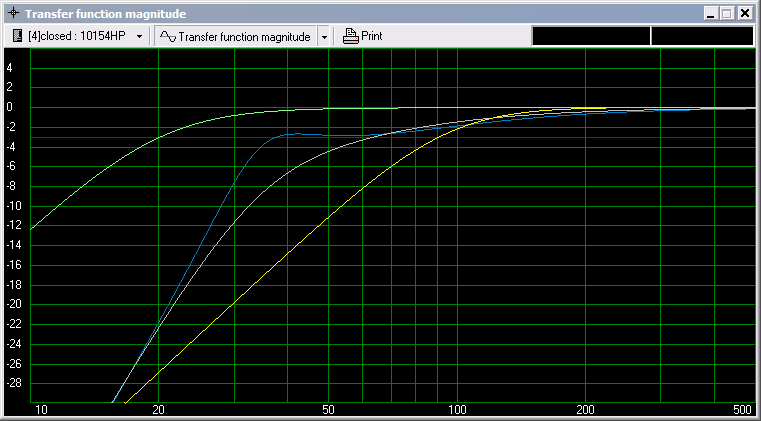Image resolution: width=761 pixels, height=421 pixels.
Task: Click the waveform icon on graph type button
Action: [168, 36]
